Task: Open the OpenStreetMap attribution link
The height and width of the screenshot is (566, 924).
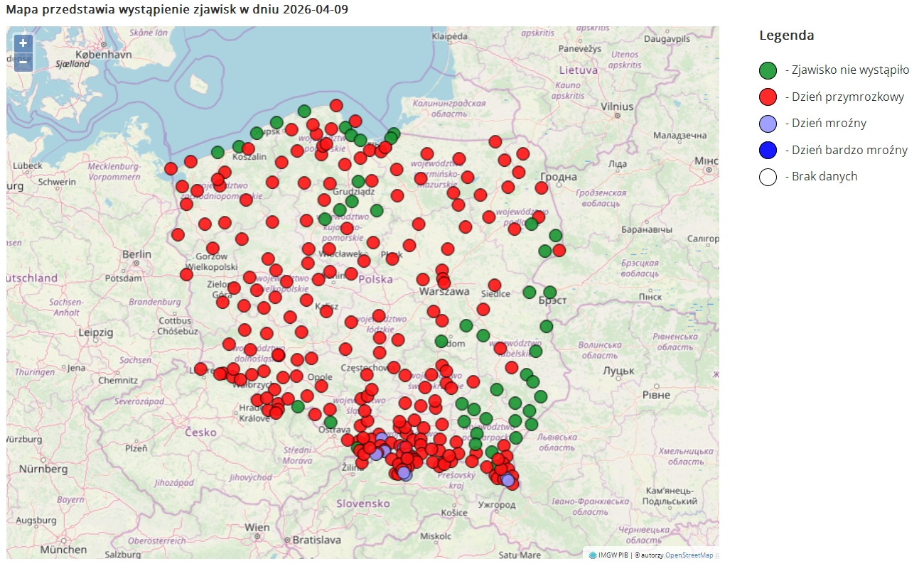Action: pos(689,555)
